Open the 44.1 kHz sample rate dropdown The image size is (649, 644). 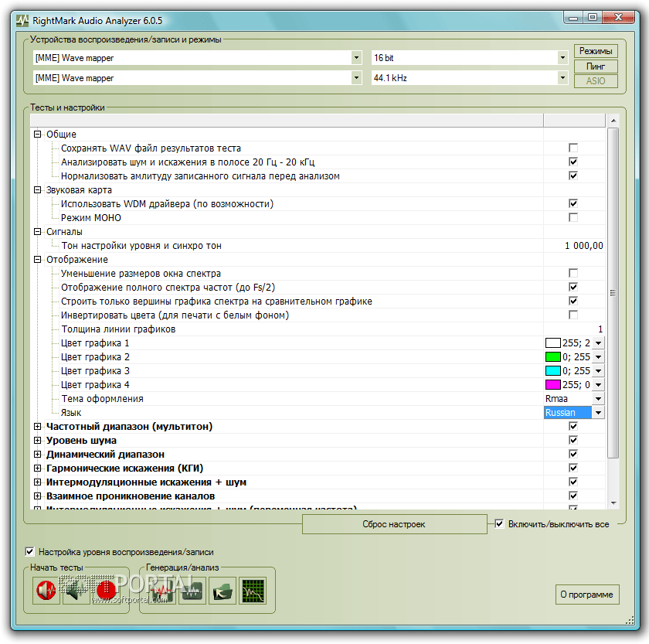562,77
